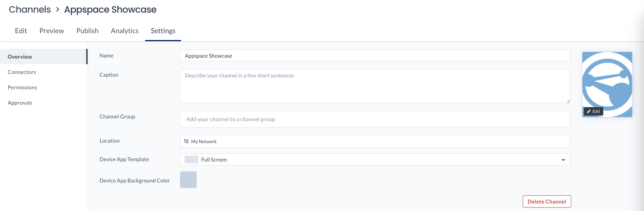Open Connectors in the settings sidebar

coord(22,72)
